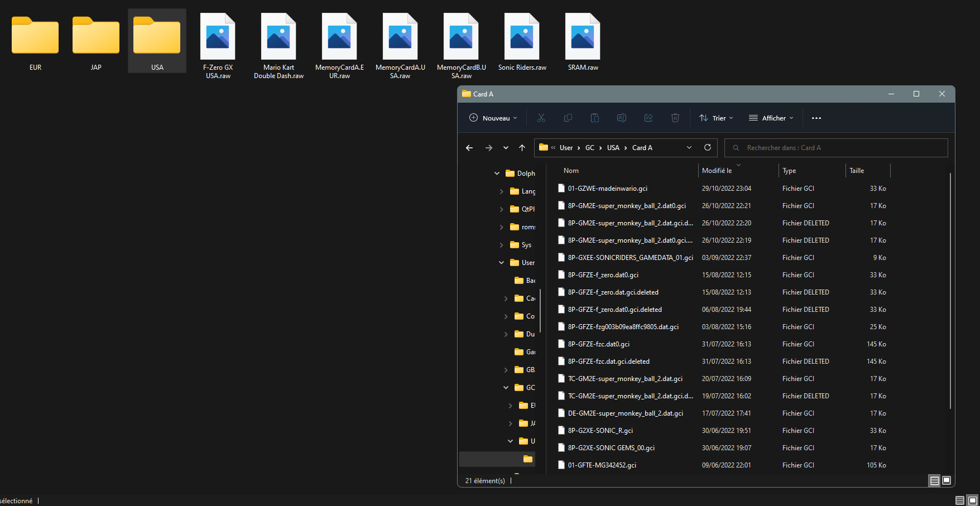Image resolution: width=980 pixels, height=506 pixels.
Task: Open the three-dot more options menu
Action: [x=816, y=118]
